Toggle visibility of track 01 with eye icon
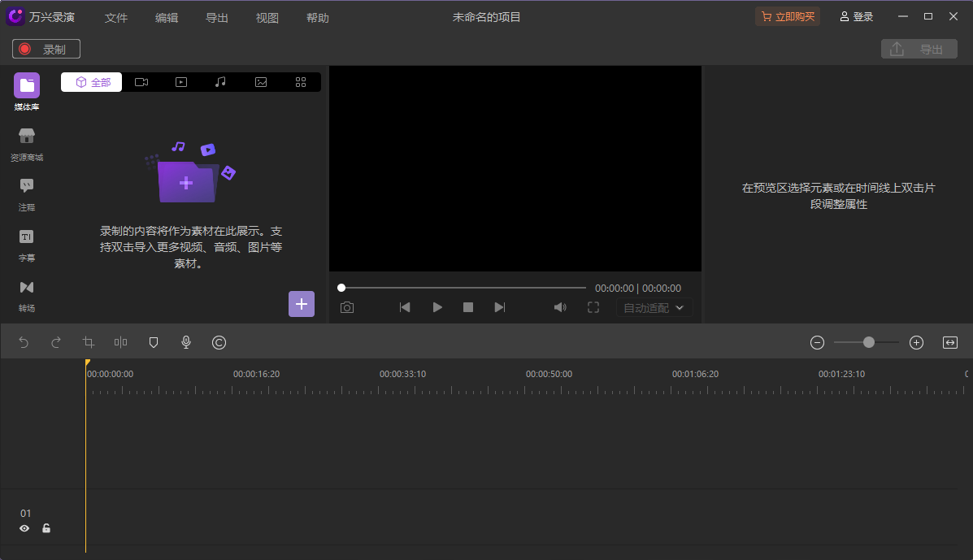 (x=24, y=528)
